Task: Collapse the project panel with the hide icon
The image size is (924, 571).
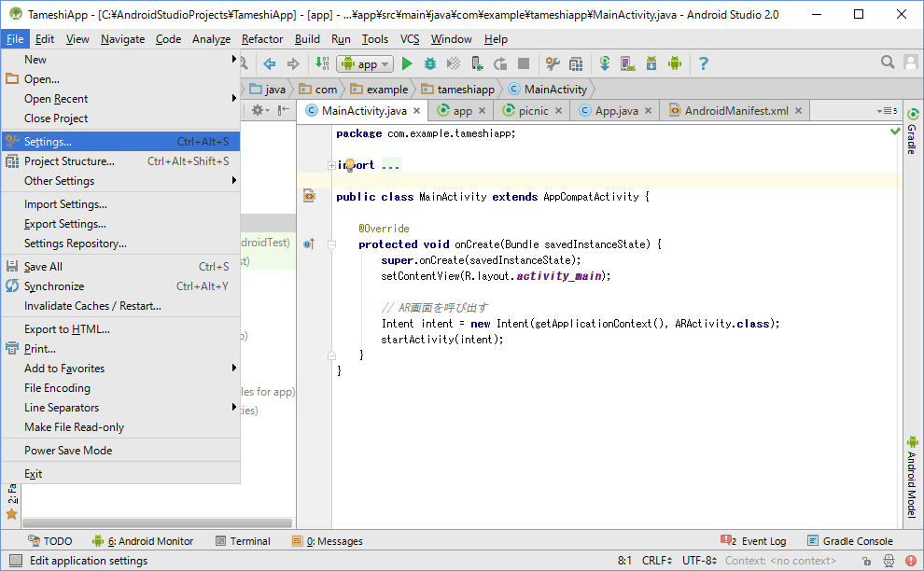Action: click(x=284, y=110)
